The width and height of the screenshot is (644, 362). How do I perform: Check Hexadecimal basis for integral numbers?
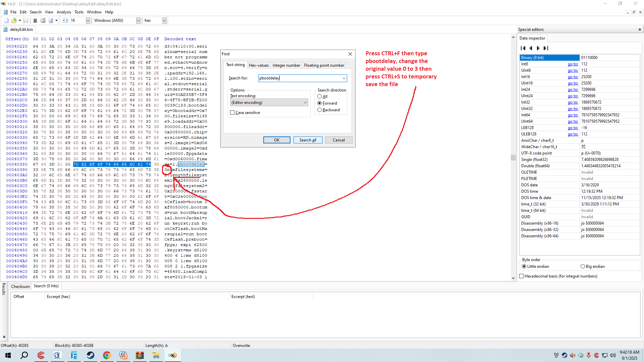pos(522,276)
